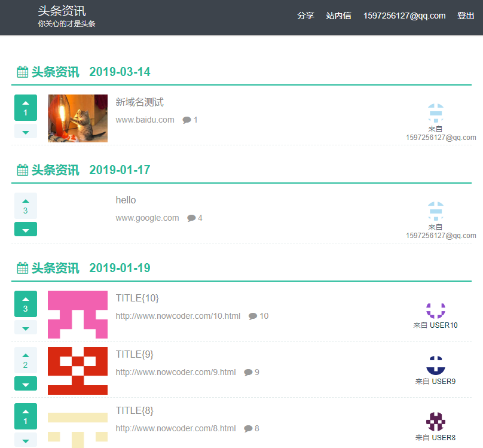The width and height of the screenshot is (483, 448).
Task: Open 分享 in the top navigation
Action: coord(305,16)
